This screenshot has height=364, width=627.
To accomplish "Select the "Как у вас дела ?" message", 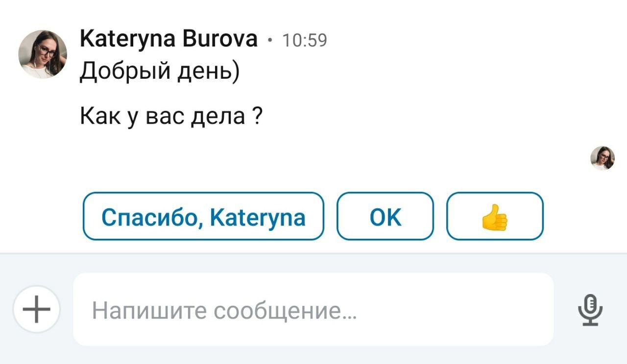I will click(x=171, y=116).
